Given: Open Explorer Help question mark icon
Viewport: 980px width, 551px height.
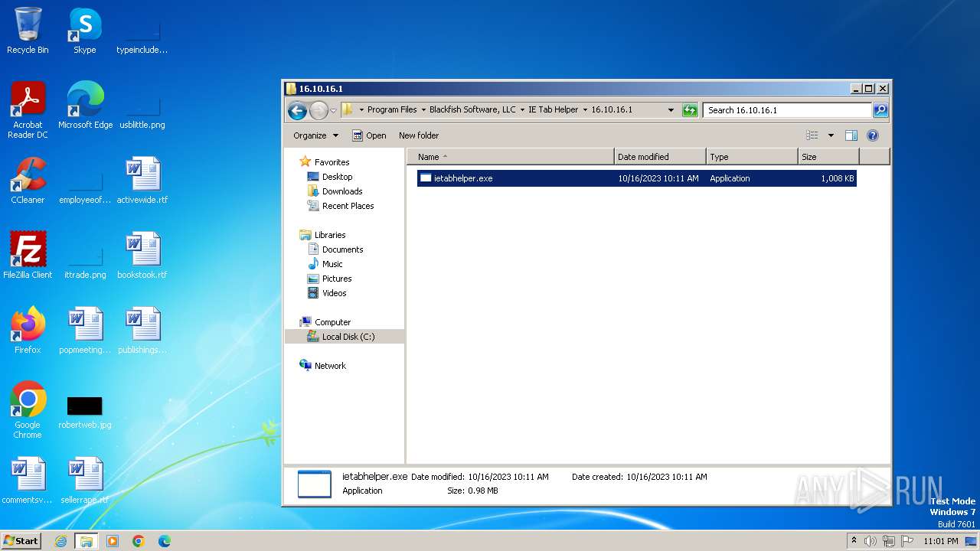Looking at the screenshot, I should pos(872,135).
